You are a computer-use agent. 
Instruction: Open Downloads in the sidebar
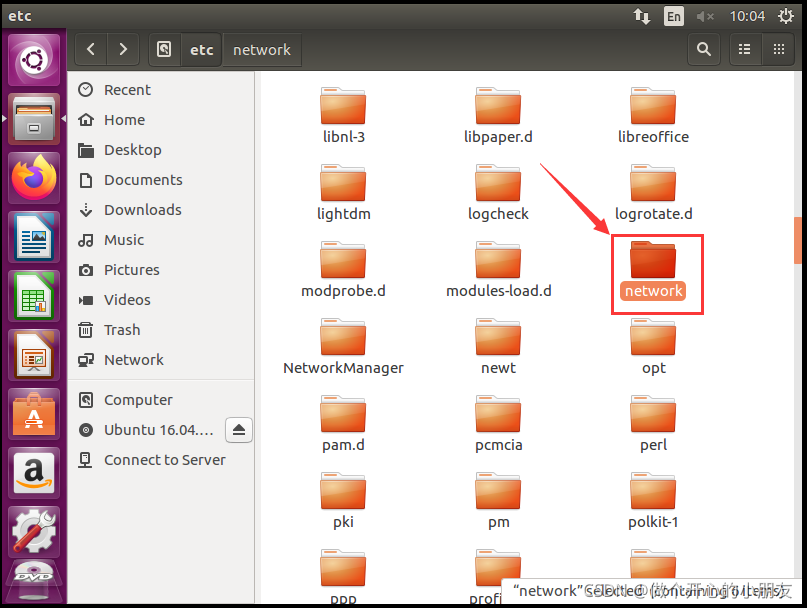(x=161, y=210)
